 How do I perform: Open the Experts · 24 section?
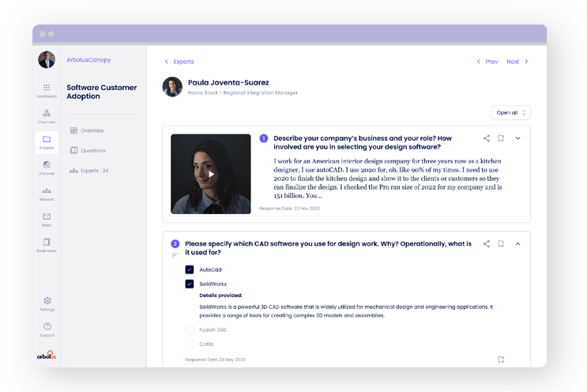[x=89, y=171]
